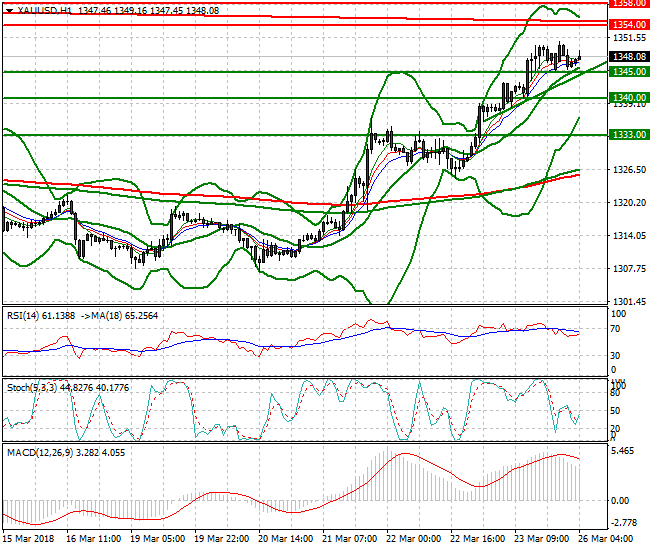650x550 pixels.
Task: Click the MACD zero level label 0.00
Action: click(620, 501)
